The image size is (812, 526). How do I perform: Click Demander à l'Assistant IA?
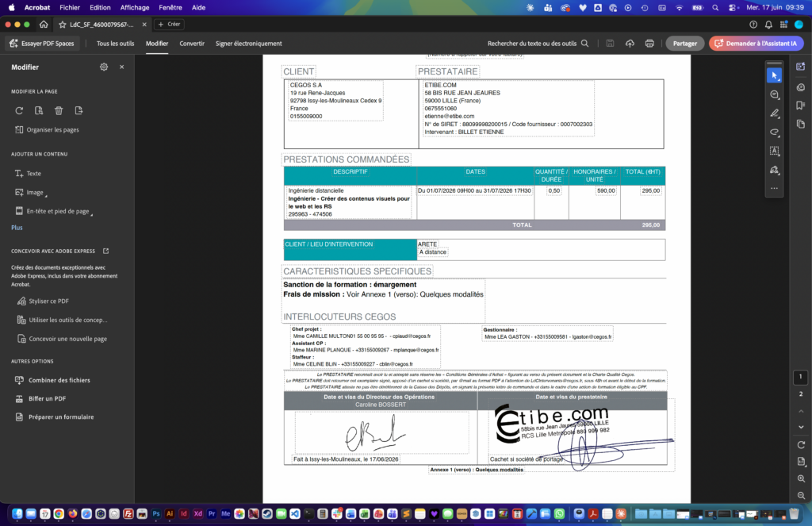(x=756, y=44)
